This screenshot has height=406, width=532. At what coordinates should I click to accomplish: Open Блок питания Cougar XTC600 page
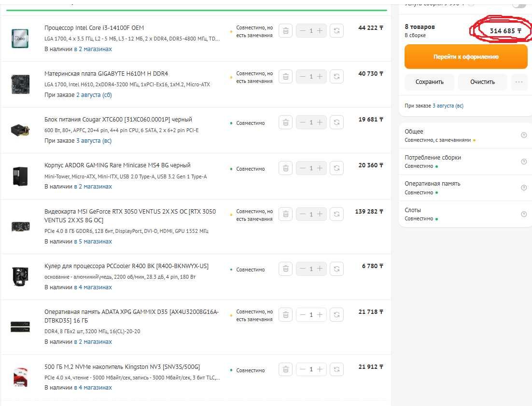[118, 119]
